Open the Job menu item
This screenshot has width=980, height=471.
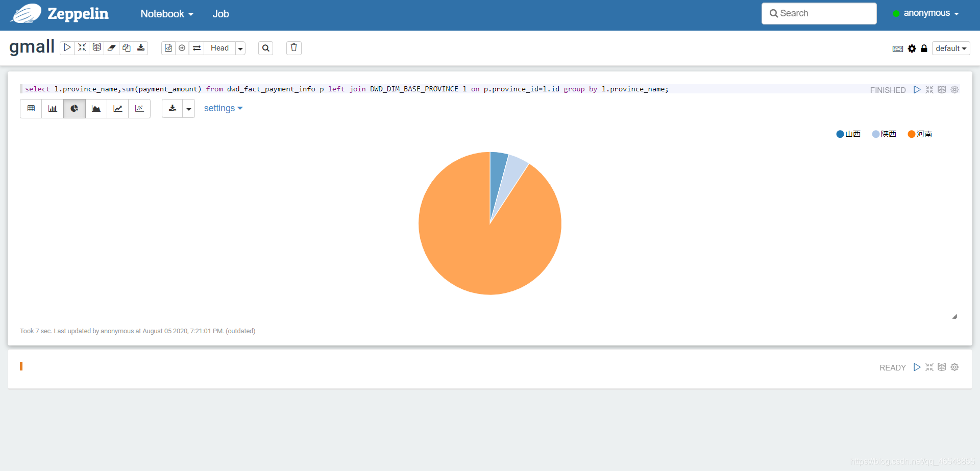[220, 14]
